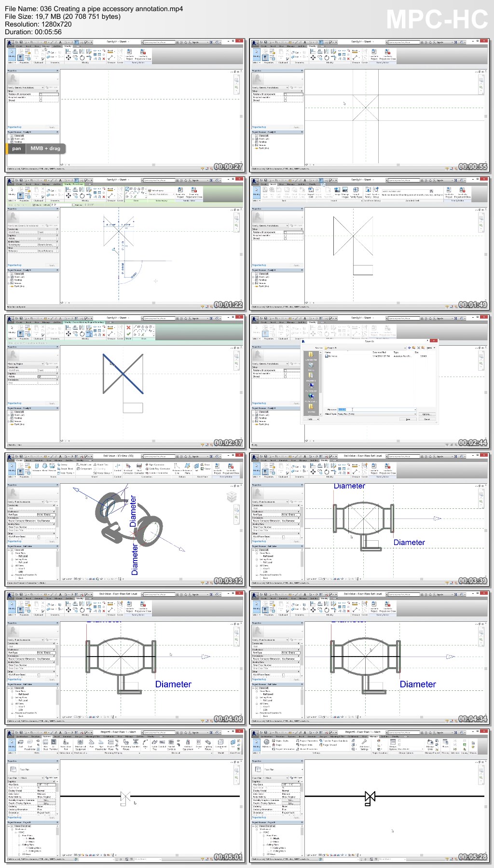Click the Modify tool in the 00:00:27 frame
The image size is (494, 868).
[12, 55]
